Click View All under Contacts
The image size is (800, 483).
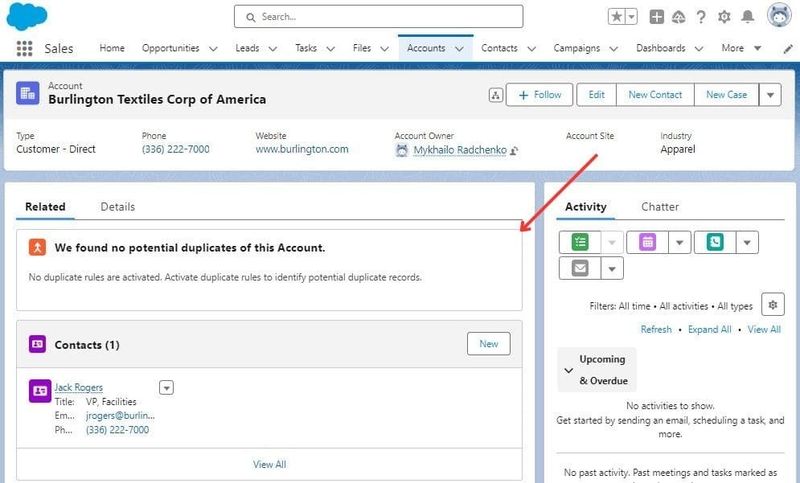tap(269, 465)
